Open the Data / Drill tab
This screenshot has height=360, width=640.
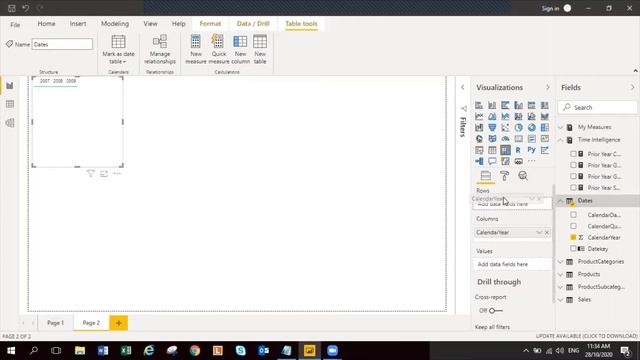point(253,24)
